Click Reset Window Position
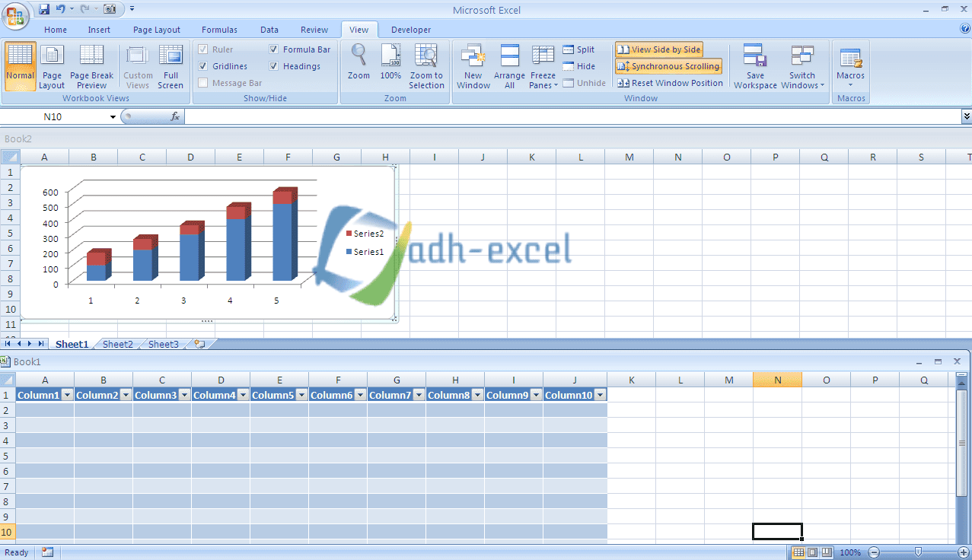The image size is (972, 560). coord(671,83)
